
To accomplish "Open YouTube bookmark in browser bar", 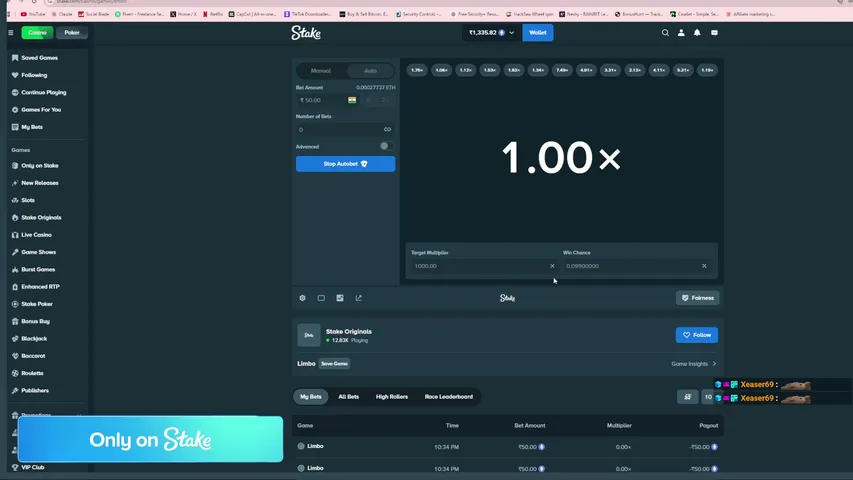I will pos(33,14).
